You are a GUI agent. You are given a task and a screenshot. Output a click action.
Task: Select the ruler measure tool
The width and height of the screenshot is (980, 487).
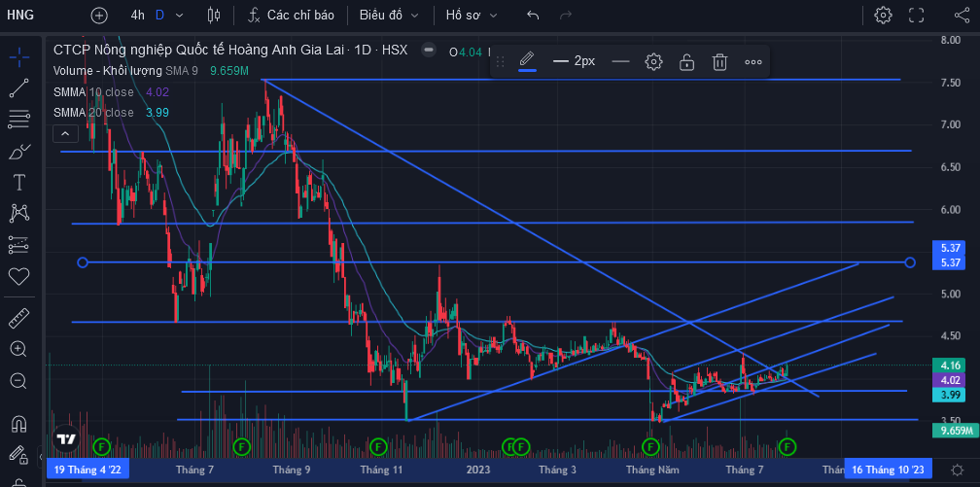[x=19, y=318]
